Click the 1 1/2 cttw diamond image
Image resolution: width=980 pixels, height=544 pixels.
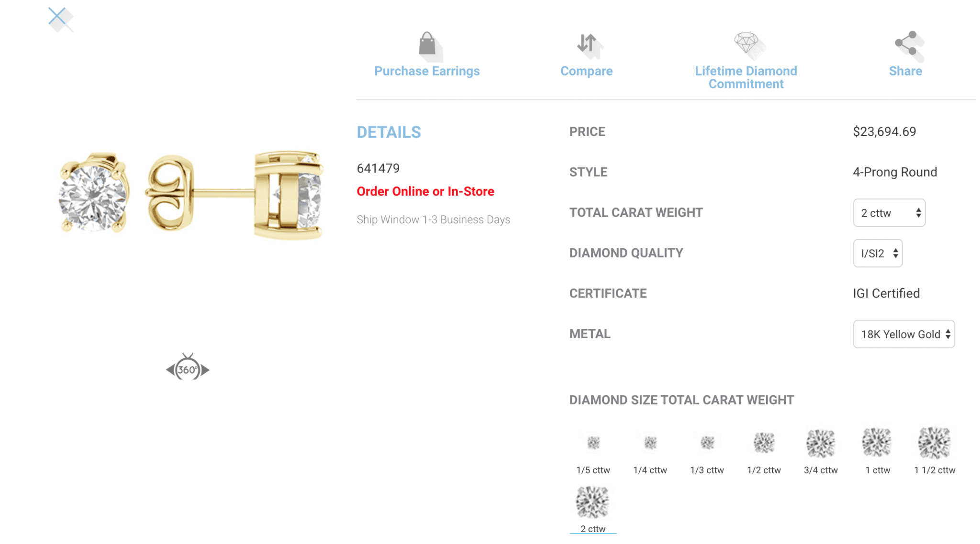[x=934, y=442]
